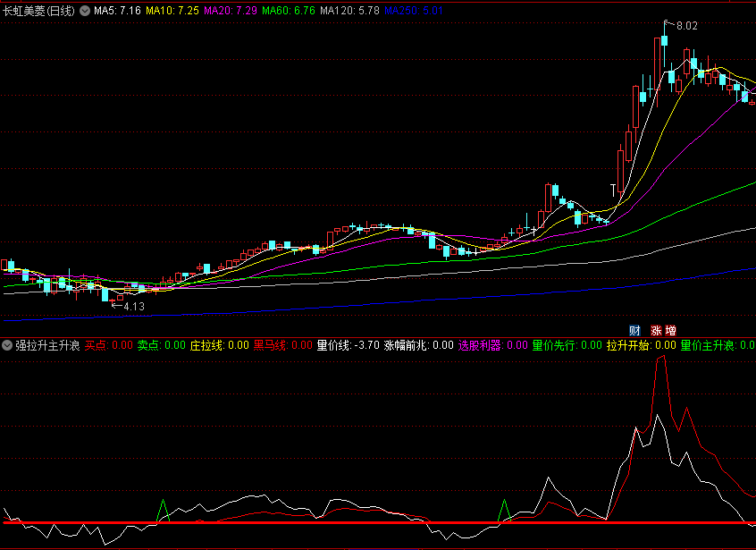Screen dimensions: 756x550
Task: Open the dropdown arrow beside 长虹美菱(日线)
Action: pyautogui.click(x=85, y=11)
